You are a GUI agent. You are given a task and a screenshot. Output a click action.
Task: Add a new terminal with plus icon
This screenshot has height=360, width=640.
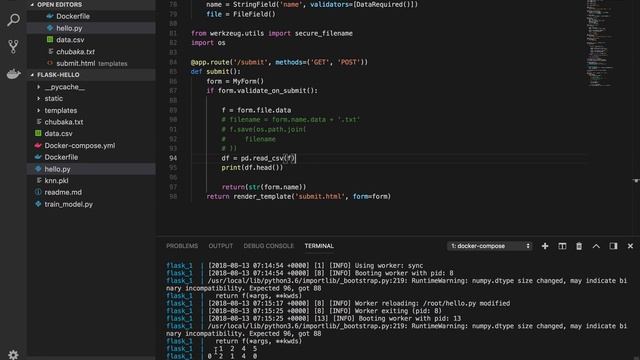click(545, 246)
